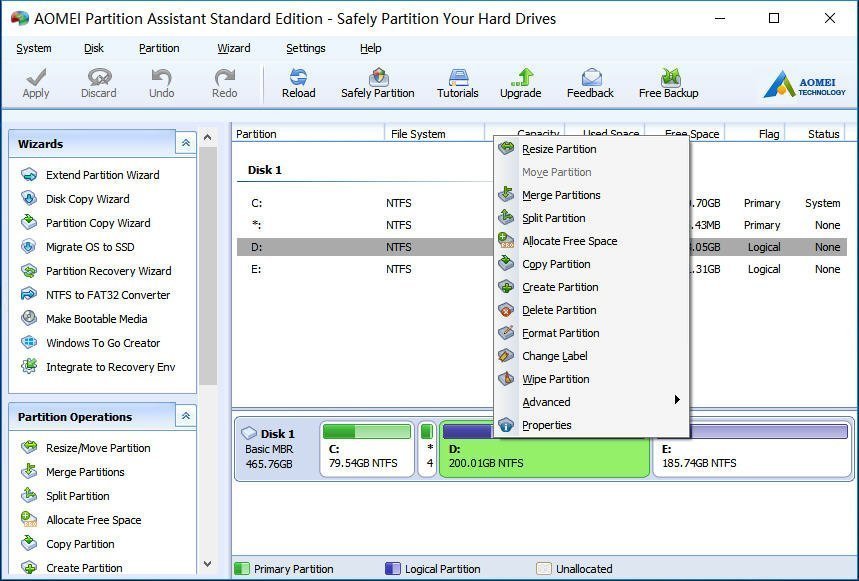The width and height of the screenshot is (859, 581).
Task: Click the AOMEI Technology logo
Action: (x=804, y=84)
